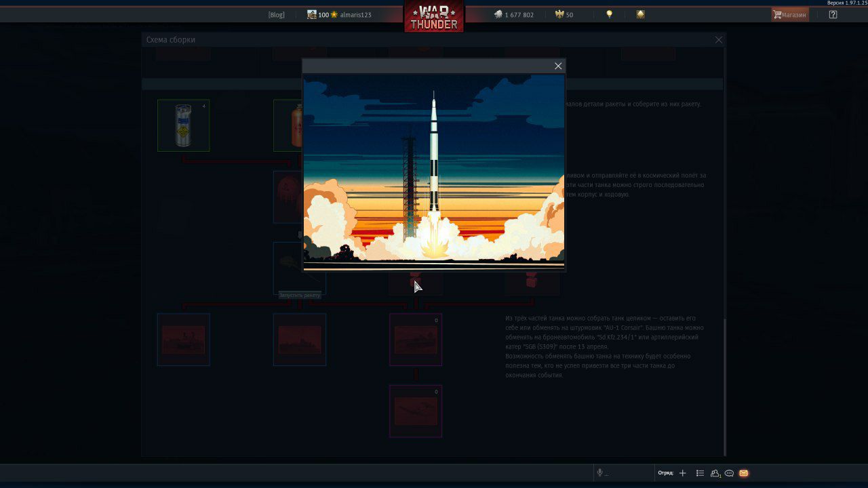Open Silver Lions balance 1 677 802
868x488 pixels.
click(513, 15)
